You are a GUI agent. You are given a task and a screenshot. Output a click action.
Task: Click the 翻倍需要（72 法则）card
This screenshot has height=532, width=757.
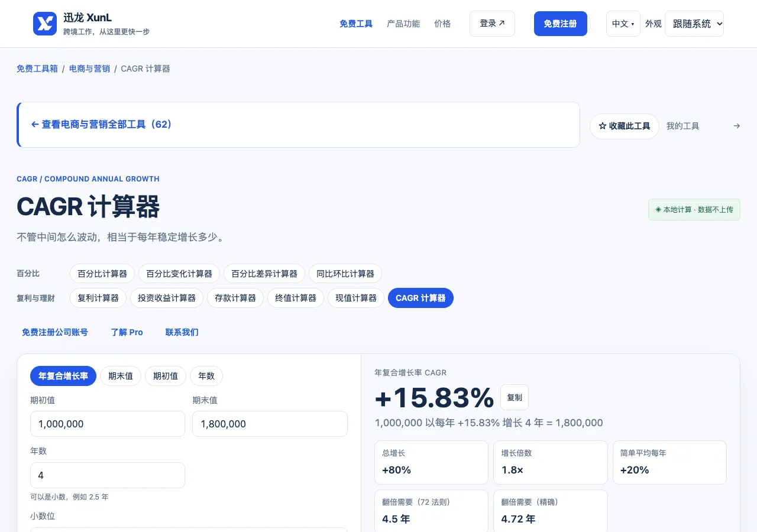click(432, 511)
